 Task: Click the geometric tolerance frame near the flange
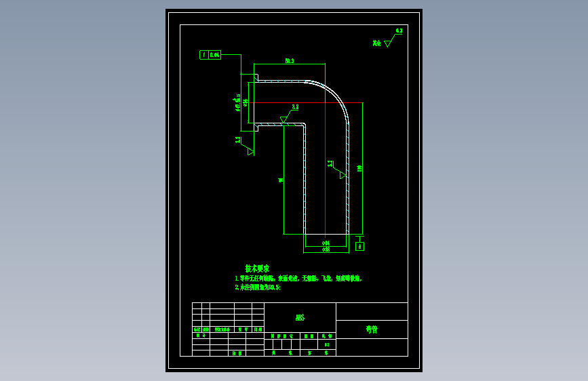(x=210, y=55)
